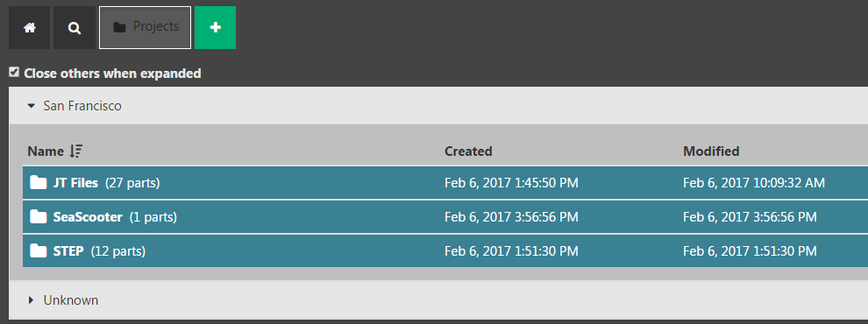Toggle Close others when expanded checkbox
This screenshot has width=868, height=324.
[x=14, y=72]
